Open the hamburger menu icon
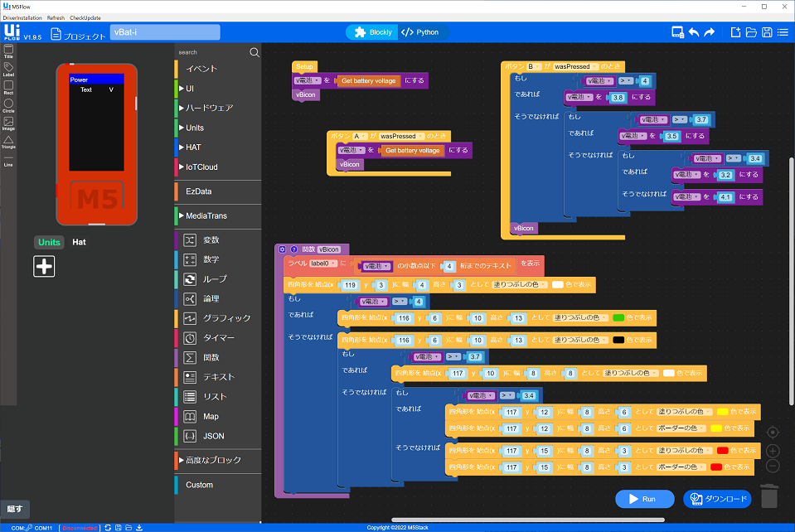Screen dimensions: 795x532 [783, 32]
